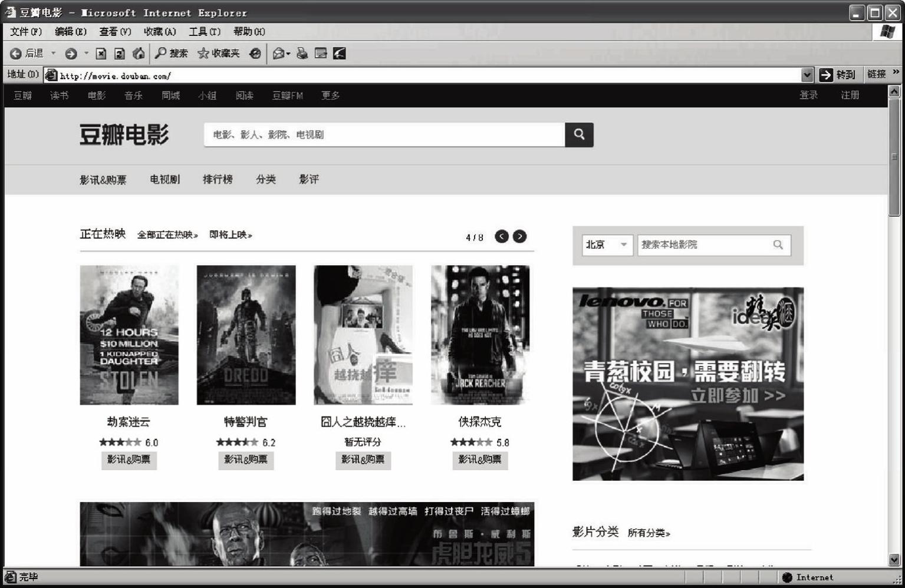Click the Print icon in toolbar
Image resolution: width=905 pixels, height=588 pixels.
click(x=302, y=54)
